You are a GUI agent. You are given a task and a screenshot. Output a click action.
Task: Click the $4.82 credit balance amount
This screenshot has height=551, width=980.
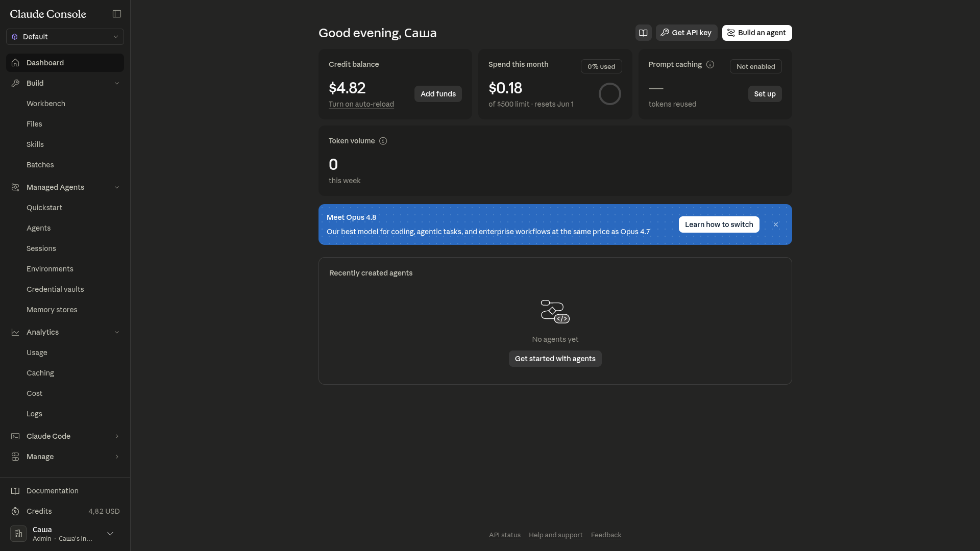pyautogui.click(x=347, y=88)
